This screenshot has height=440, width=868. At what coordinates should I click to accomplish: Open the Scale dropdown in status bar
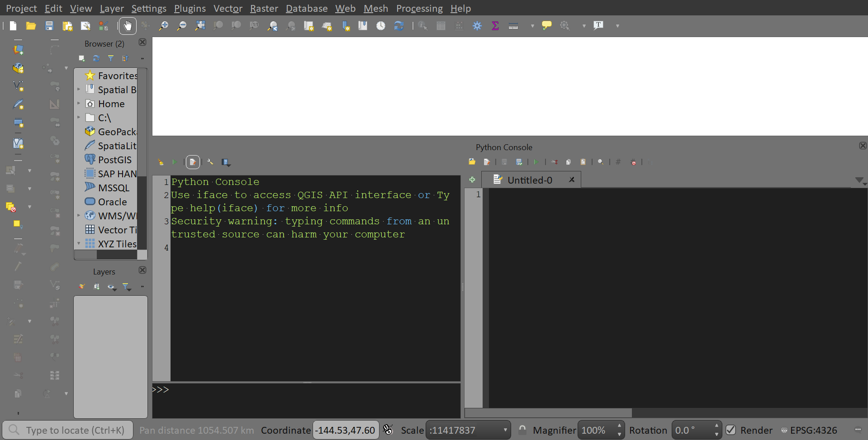504,430
